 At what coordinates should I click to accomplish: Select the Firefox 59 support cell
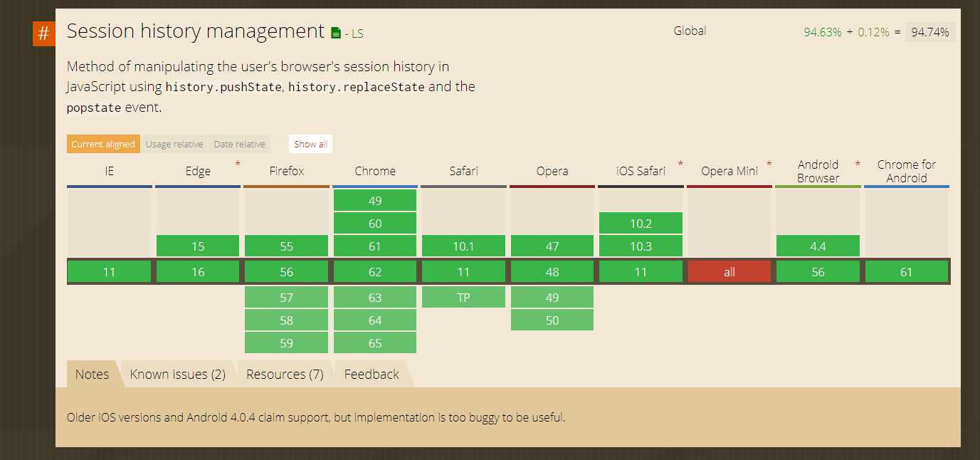[287, 343]
